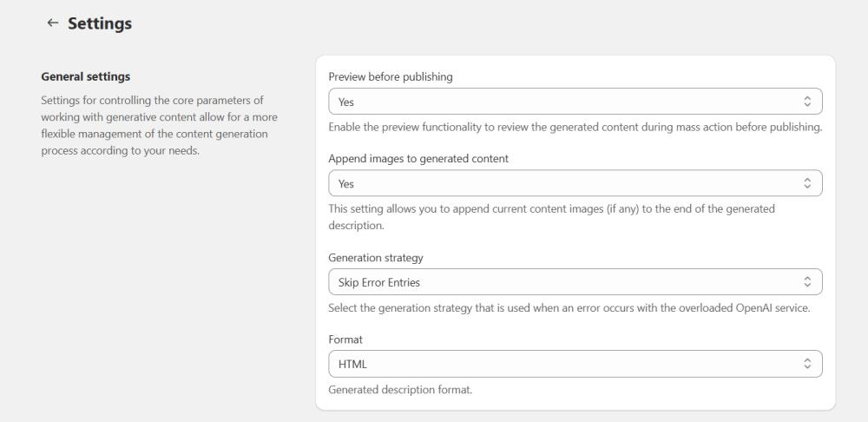This screenshot has height=422, width=868.
Task: Click the chevron icon in Preview before publishing
Action: pos(807,102)
